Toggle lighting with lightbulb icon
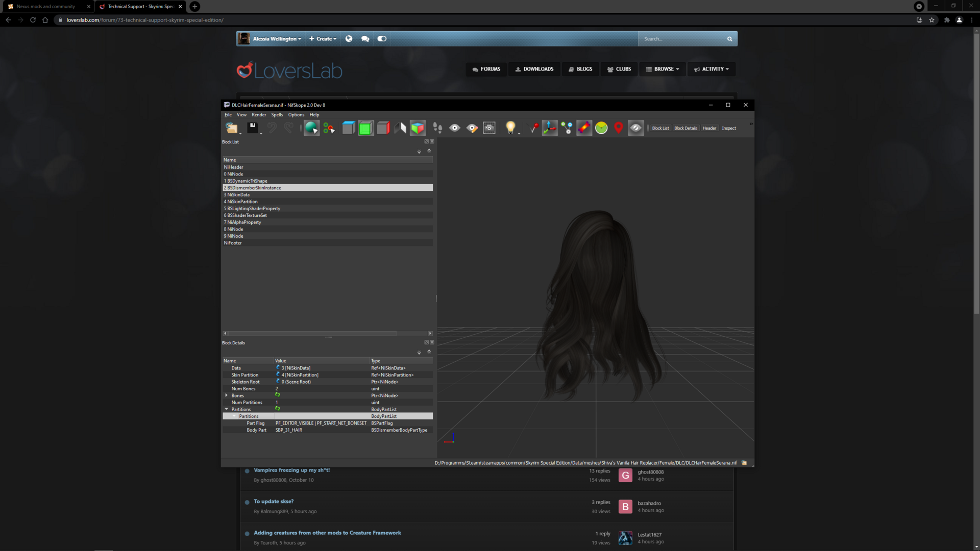The width and height of the screenshot is (980, 551). click(x=510, y=128)
